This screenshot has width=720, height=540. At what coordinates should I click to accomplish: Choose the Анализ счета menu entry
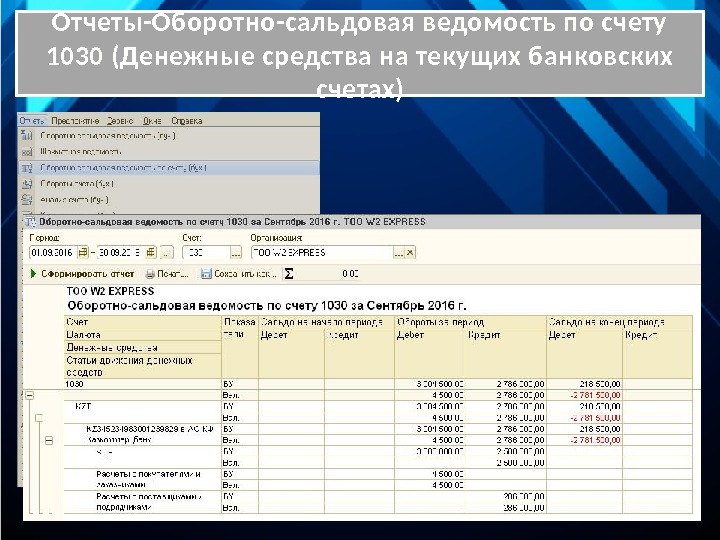(74, 200)
